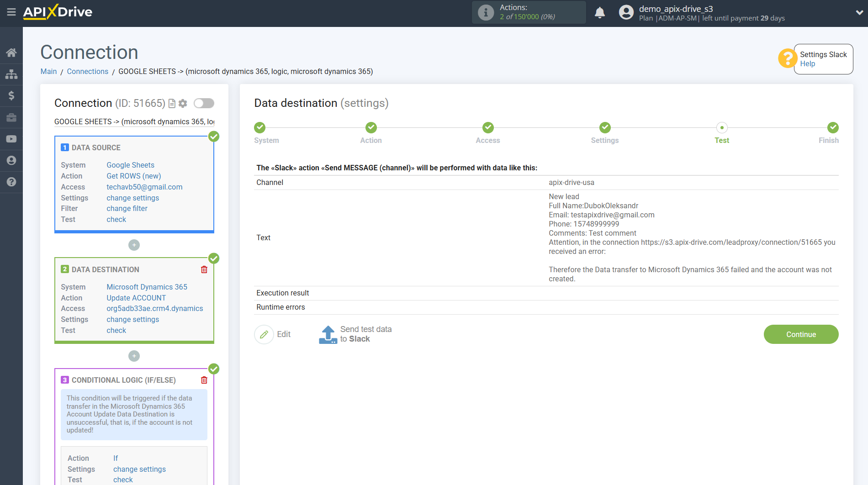The width and height of the screenshot is (868, 485).
Task: Delete the Data Destination block
Action: pyautogui.click(x=204, y=269)
